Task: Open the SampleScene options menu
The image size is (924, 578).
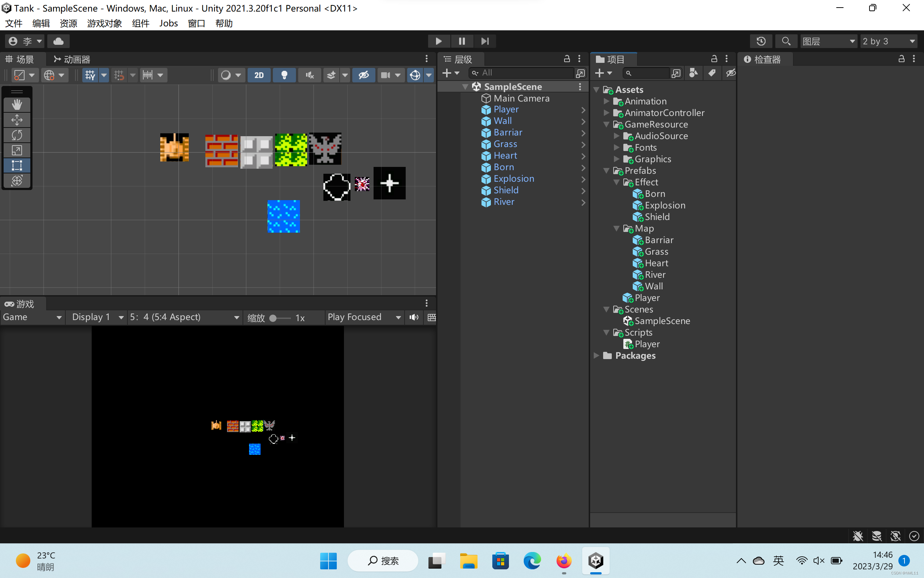Action: 580,87
